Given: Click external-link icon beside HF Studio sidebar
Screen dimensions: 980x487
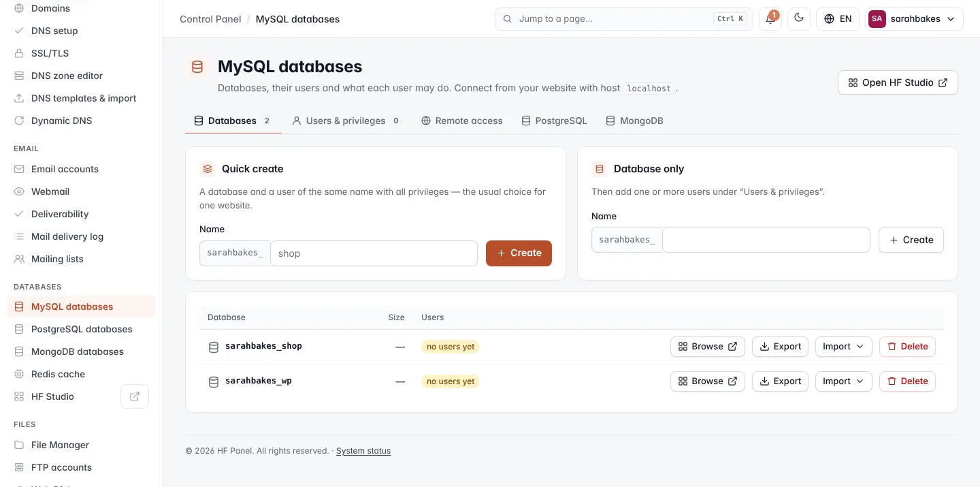Looking at the screenshot, I should [135, 396].
